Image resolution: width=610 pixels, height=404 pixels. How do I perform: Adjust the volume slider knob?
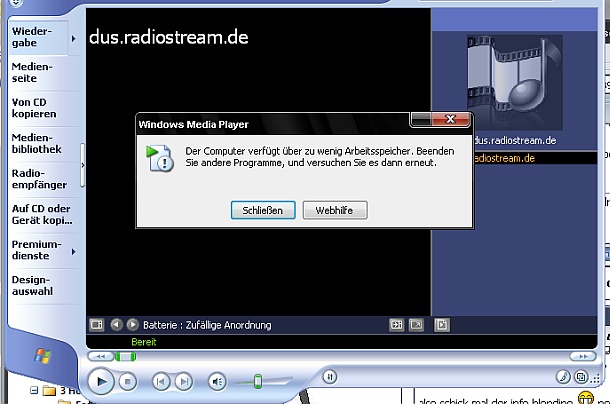click(258, 381)
